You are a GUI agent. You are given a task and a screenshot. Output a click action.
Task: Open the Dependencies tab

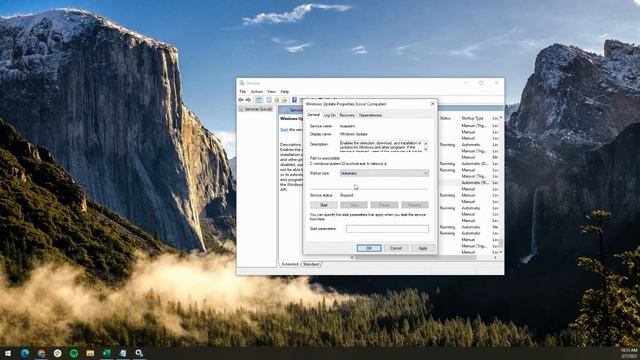(x=370, y=116)
